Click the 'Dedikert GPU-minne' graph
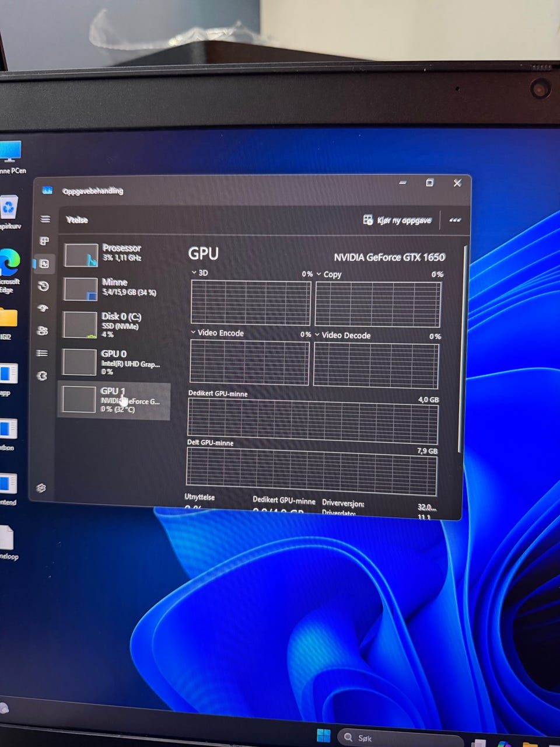560x747 pixels. point(312,422)
